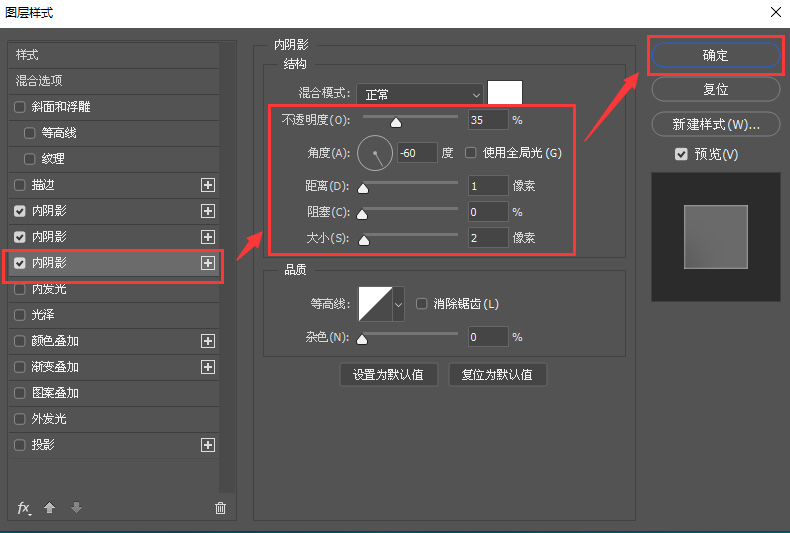Focus the 大小 field showing 2
This screenshot has width=790, height=533.
tap(488, 238)
